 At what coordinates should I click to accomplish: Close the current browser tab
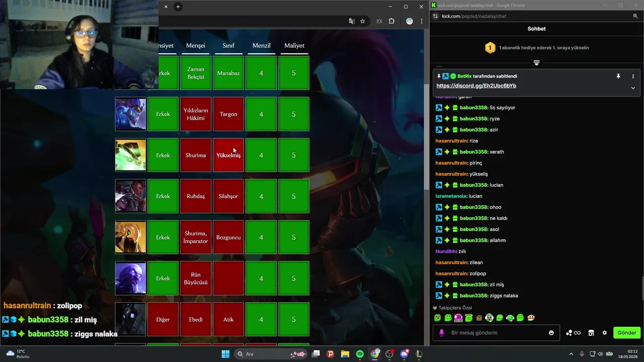166,7
